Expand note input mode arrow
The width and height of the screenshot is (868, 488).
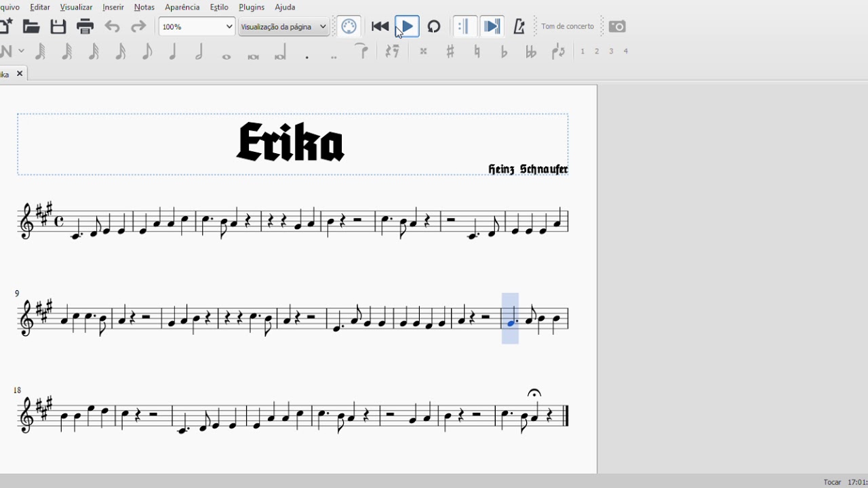point(22,51)
